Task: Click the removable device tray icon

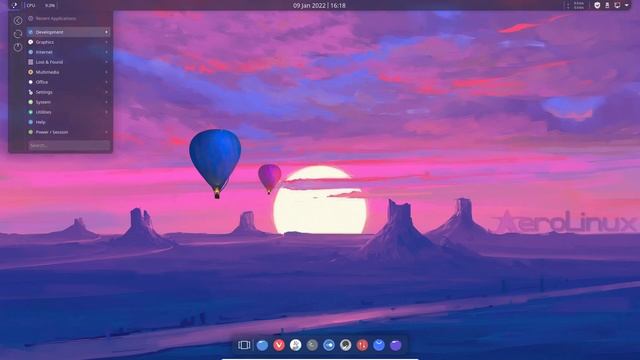Action: pos(607,5)
